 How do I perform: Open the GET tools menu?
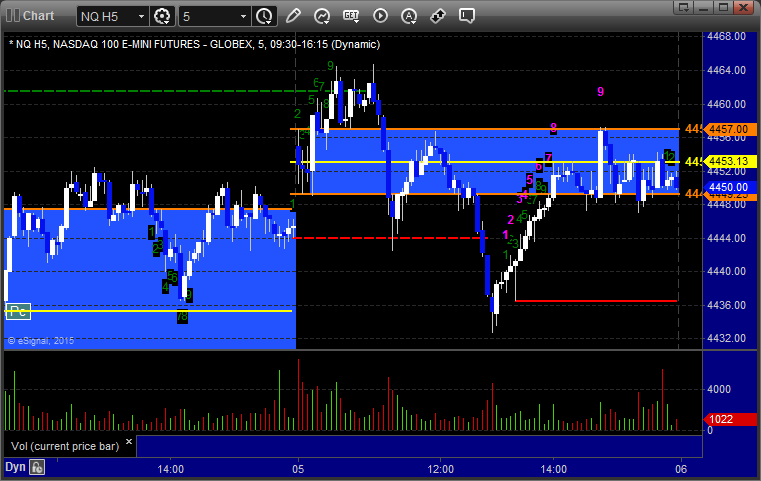(351, 16)
